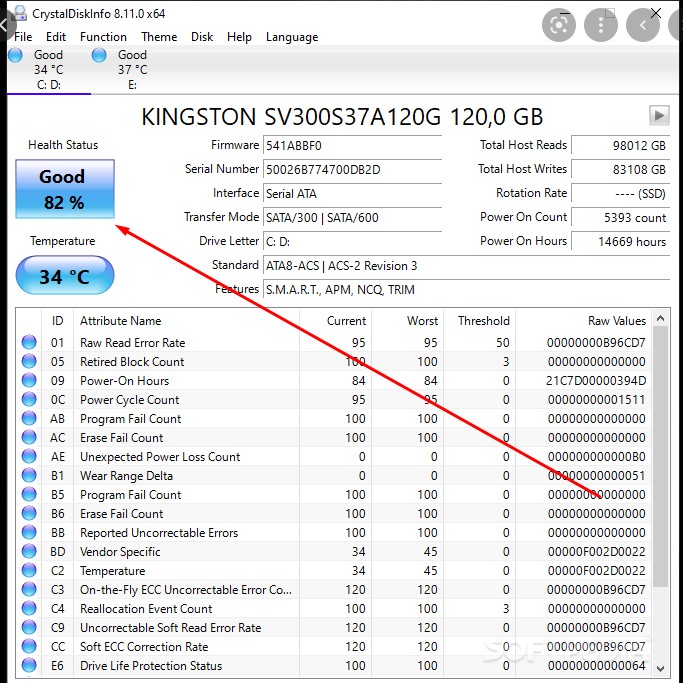Open the File menu

tap(23, 37)
